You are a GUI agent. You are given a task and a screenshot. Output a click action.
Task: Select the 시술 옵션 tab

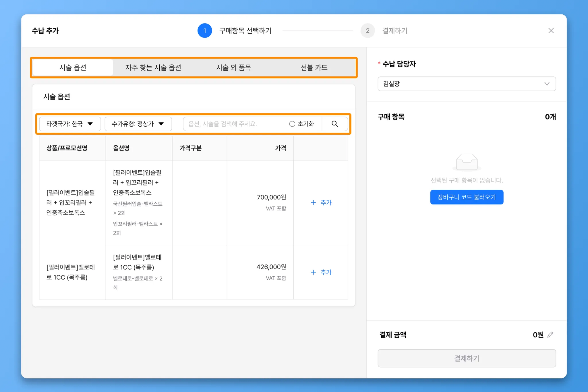click(x=73, y=67)
